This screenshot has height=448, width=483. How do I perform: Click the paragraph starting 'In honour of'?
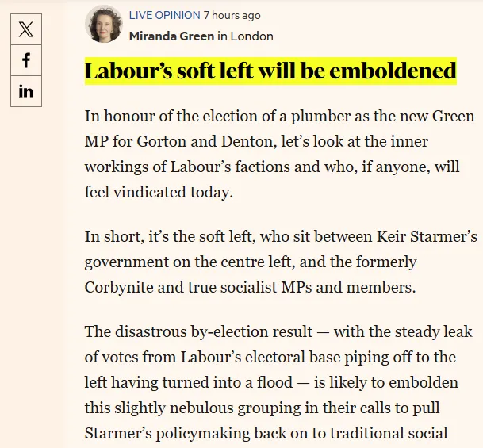click(x=279, y=153)
